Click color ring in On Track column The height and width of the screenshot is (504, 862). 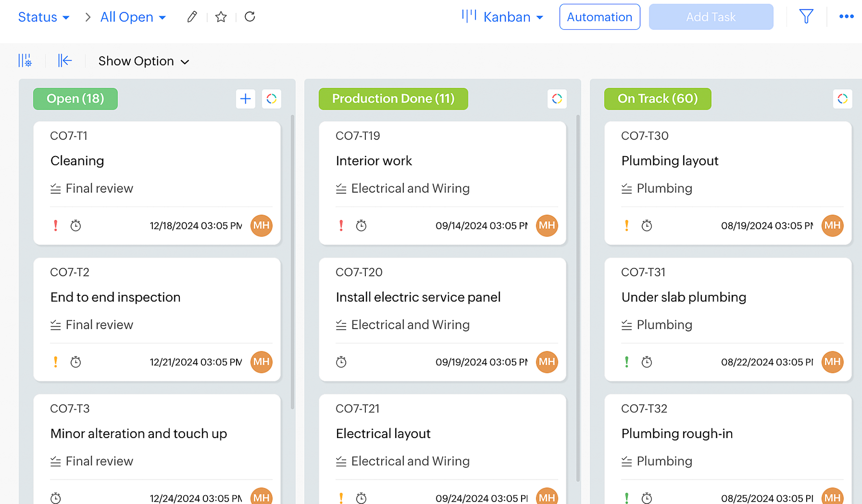coord(842,99)
